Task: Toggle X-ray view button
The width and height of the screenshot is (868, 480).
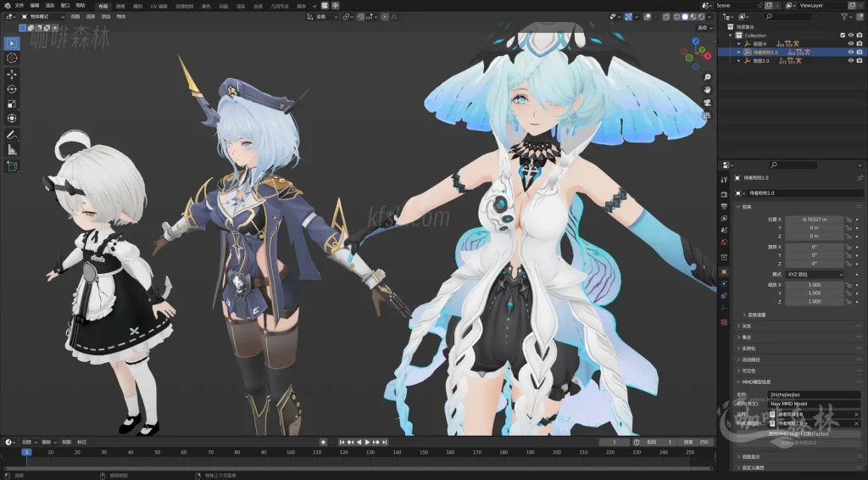Action: pyautogui.click(x=666, y=17)
